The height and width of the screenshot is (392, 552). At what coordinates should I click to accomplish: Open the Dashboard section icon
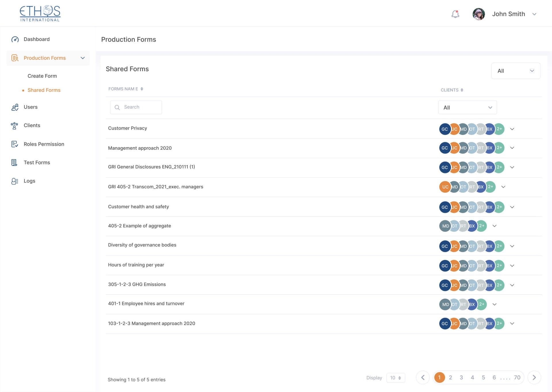click(15, 39)
